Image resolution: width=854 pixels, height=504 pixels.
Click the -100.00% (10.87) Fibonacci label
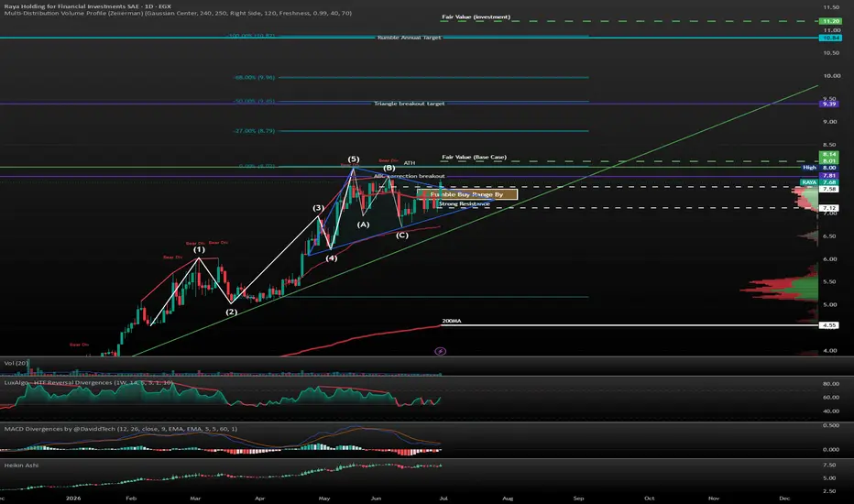251,36
